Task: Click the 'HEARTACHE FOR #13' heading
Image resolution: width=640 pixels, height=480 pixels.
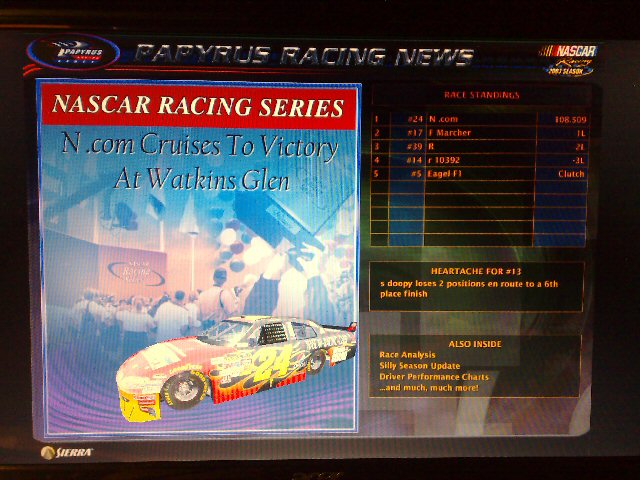Action: pyautogui.click(x=476, y=271)
